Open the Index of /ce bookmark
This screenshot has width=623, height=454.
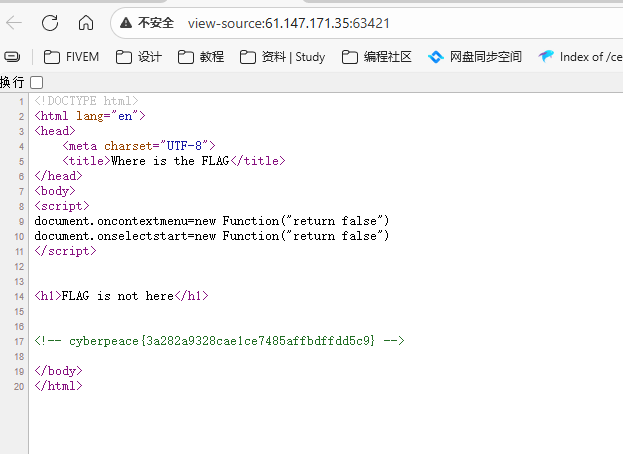(x=580, y=57)
